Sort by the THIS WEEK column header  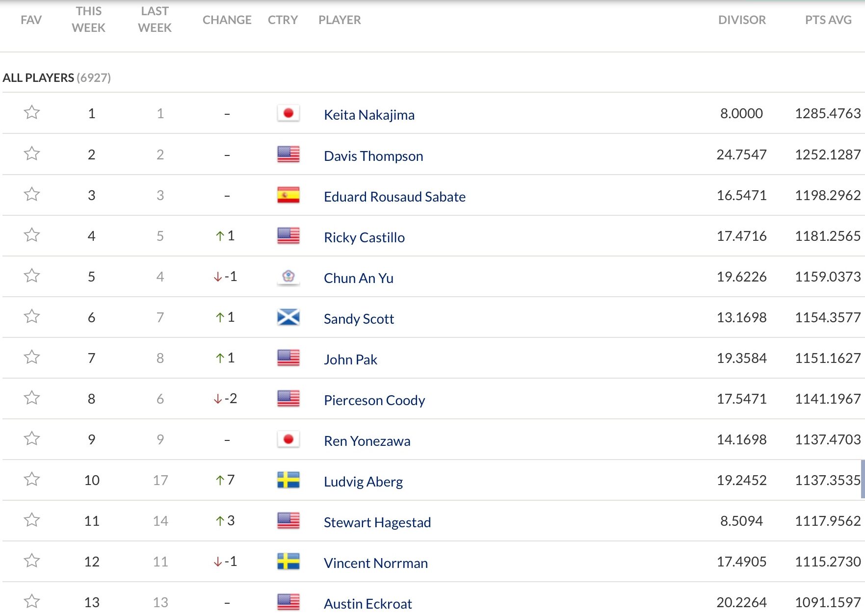point(88,20)
